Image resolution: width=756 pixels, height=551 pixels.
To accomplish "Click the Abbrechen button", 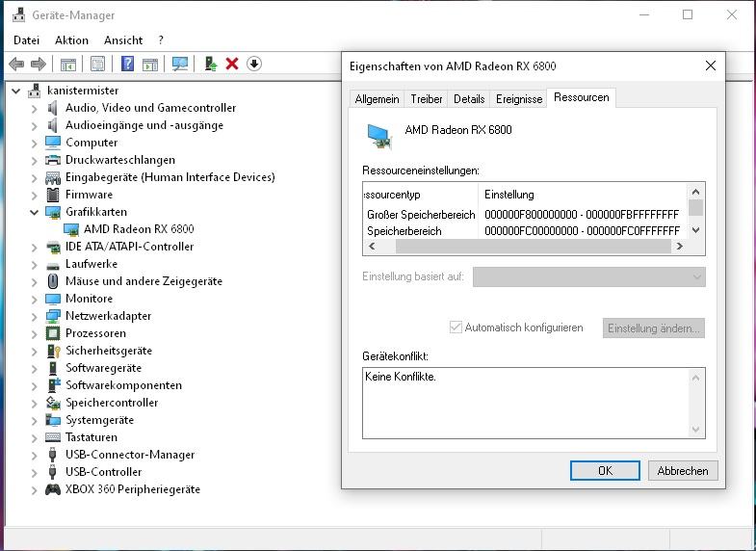I will [x=683, y=470].
